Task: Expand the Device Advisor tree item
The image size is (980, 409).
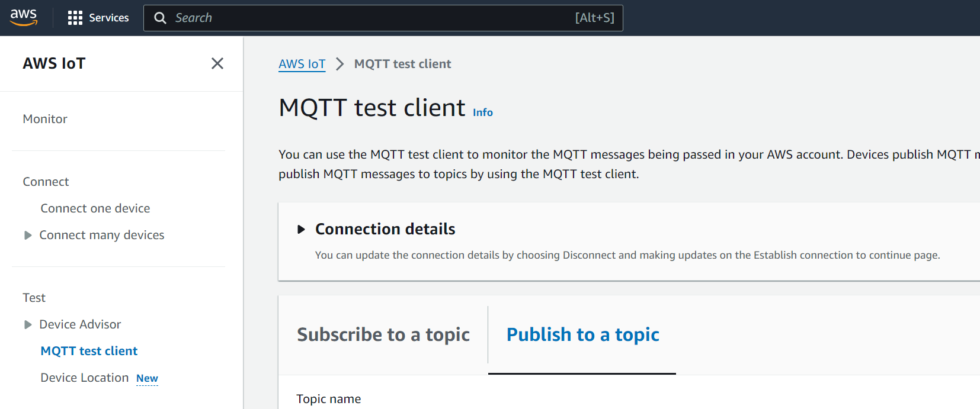Action: [28, 324]
